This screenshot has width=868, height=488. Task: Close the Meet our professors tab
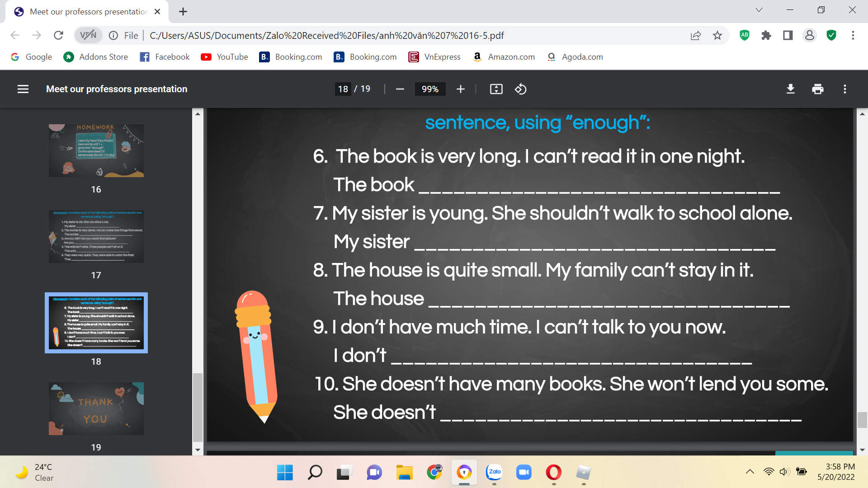157,12
